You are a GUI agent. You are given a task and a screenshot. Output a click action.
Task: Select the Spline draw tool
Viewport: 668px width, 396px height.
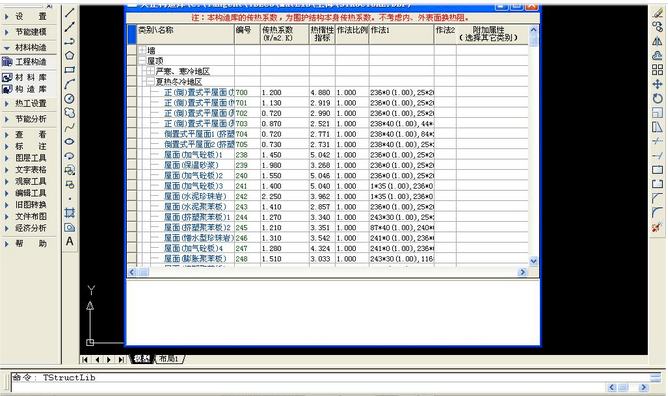point(70,127)
